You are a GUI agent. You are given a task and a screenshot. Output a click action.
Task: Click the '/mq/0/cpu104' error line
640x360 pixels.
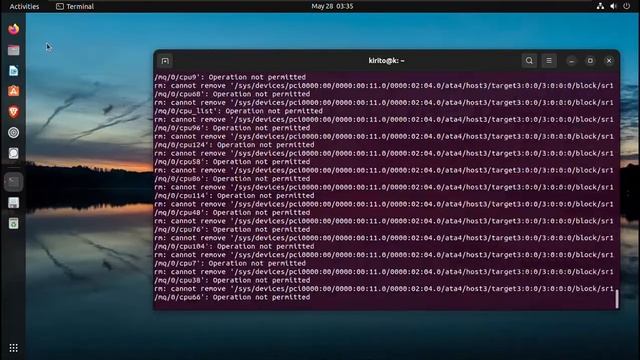[x=234, y=247]
